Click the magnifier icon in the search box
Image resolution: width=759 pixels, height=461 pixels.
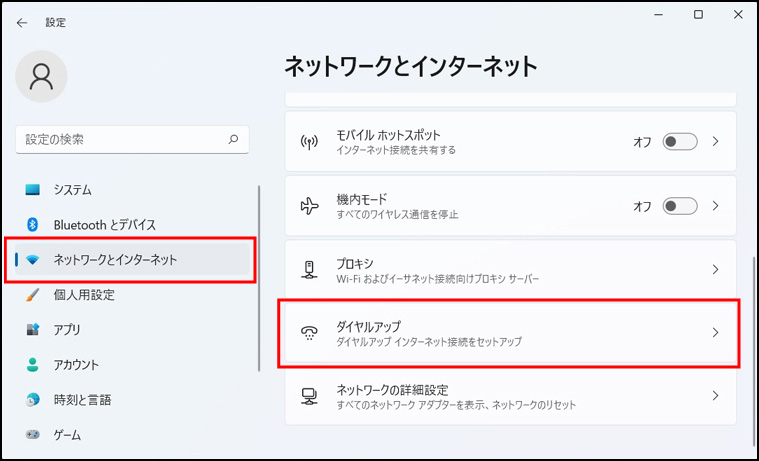point(233,139)
